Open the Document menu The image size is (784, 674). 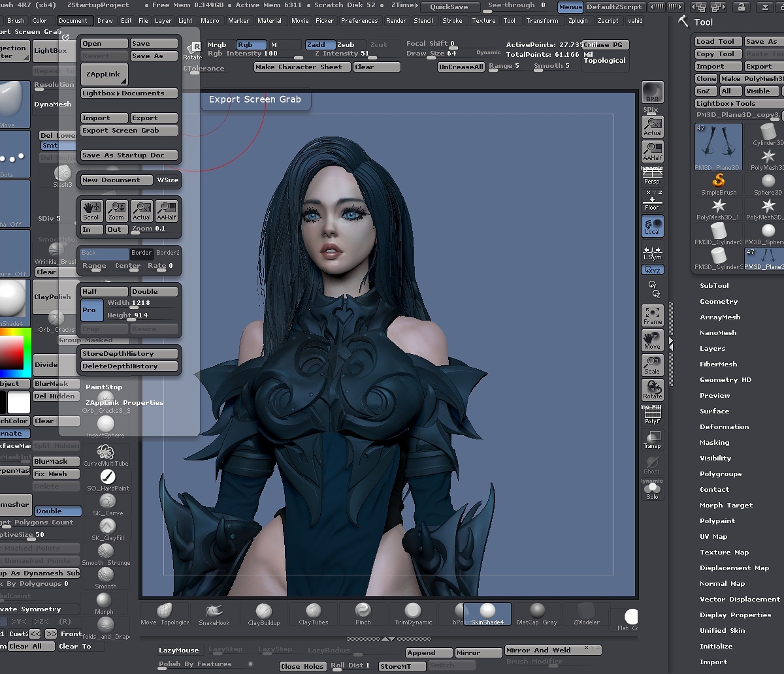(x=73, y=21)
